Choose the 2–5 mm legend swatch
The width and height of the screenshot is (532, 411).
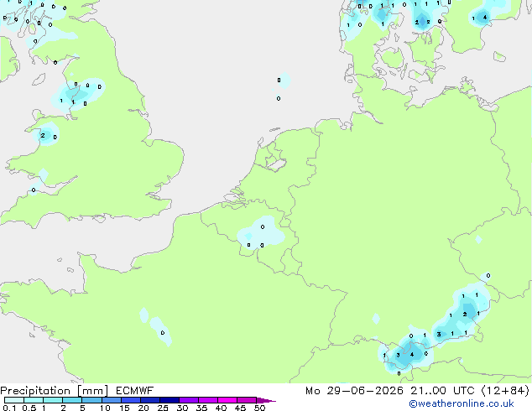pos(72,400)
